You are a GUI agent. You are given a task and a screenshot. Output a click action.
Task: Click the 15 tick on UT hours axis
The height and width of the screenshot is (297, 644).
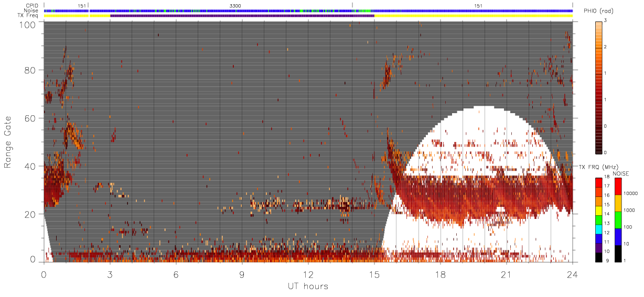(x=374, y=274)
